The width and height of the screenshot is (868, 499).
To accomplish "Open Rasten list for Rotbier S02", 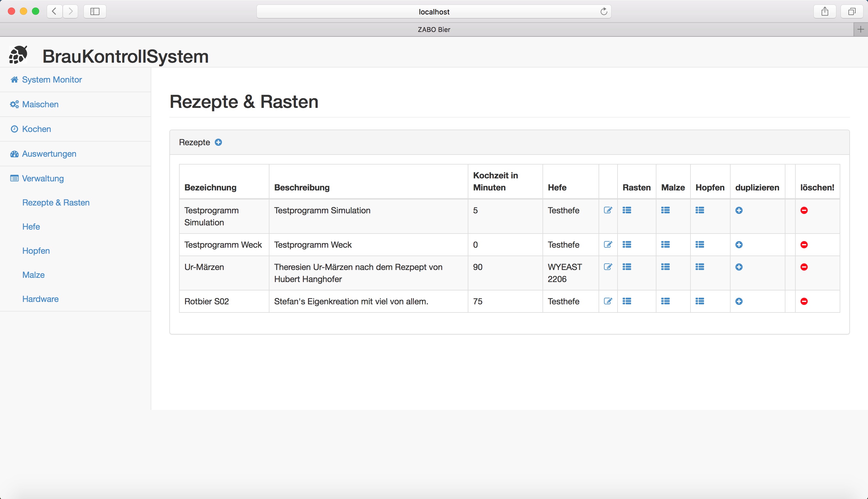I will point(627,301).
